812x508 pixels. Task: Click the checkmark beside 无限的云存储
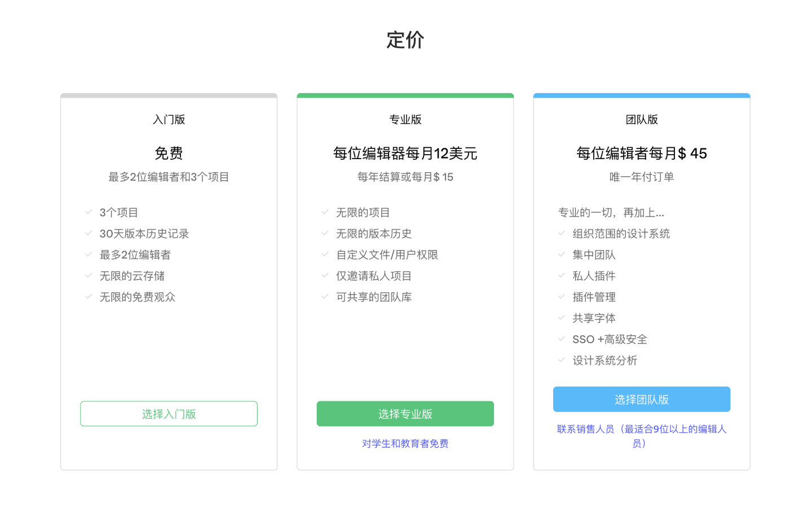(x=89, y=275)
